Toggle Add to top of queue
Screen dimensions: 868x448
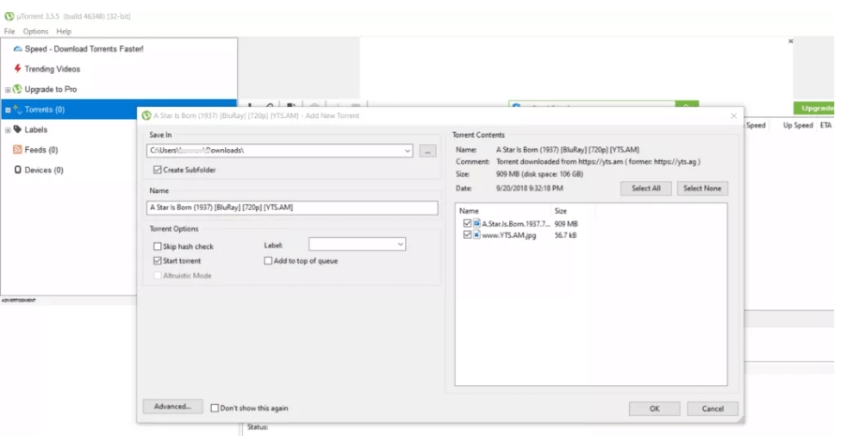pyautogui.click(x=269, y=261)
